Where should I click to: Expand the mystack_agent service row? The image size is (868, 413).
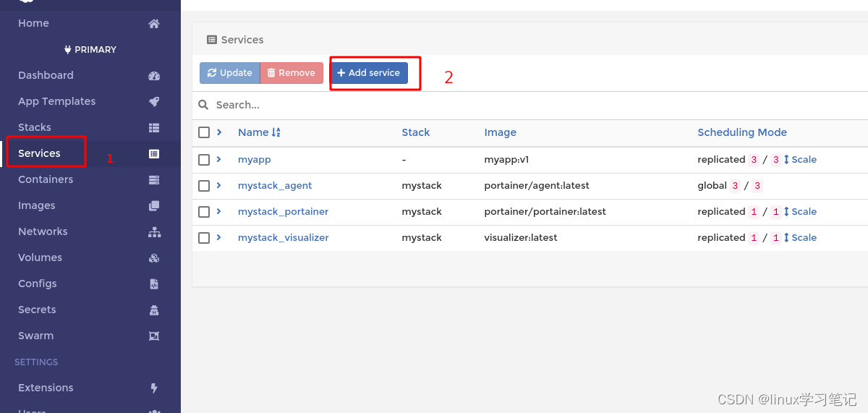point(219,184)
